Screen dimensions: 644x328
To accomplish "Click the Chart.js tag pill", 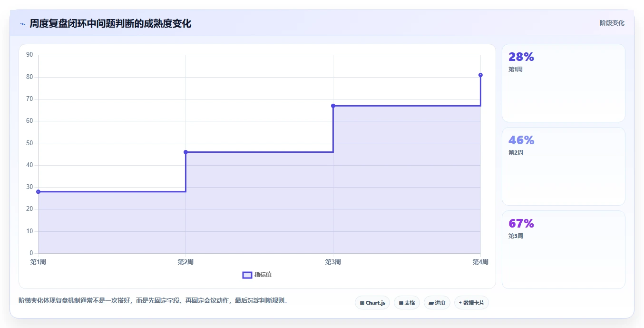I will click(372, 303).
